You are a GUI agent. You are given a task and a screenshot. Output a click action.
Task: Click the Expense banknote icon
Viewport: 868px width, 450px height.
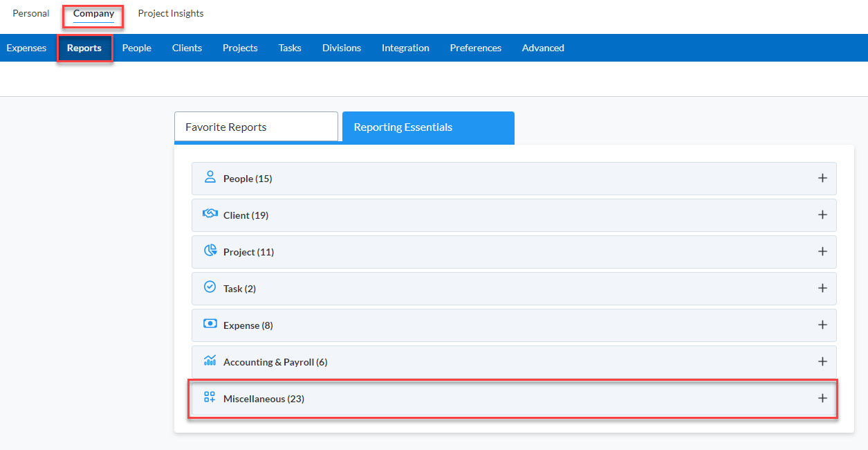click(210, 324)
